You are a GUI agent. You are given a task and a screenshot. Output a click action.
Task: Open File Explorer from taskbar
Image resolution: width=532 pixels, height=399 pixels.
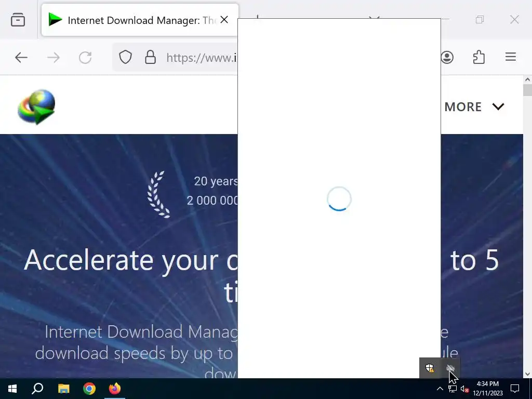63,389
